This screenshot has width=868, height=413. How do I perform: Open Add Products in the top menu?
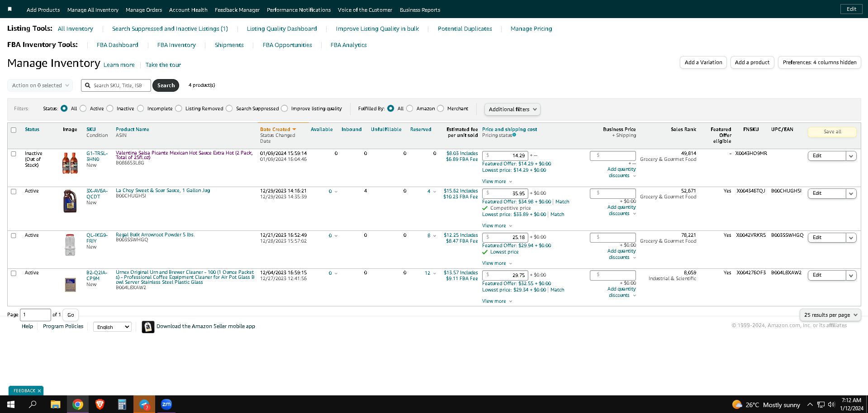43,10
